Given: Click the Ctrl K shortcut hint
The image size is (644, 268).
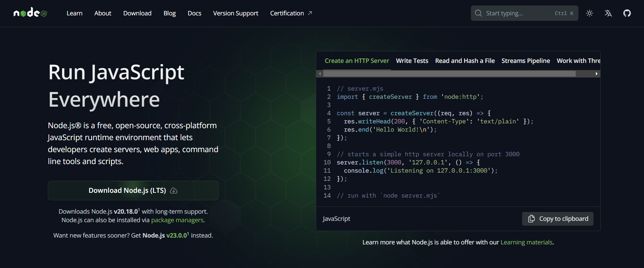Looking at the screenshot, I should click(564, 13).
